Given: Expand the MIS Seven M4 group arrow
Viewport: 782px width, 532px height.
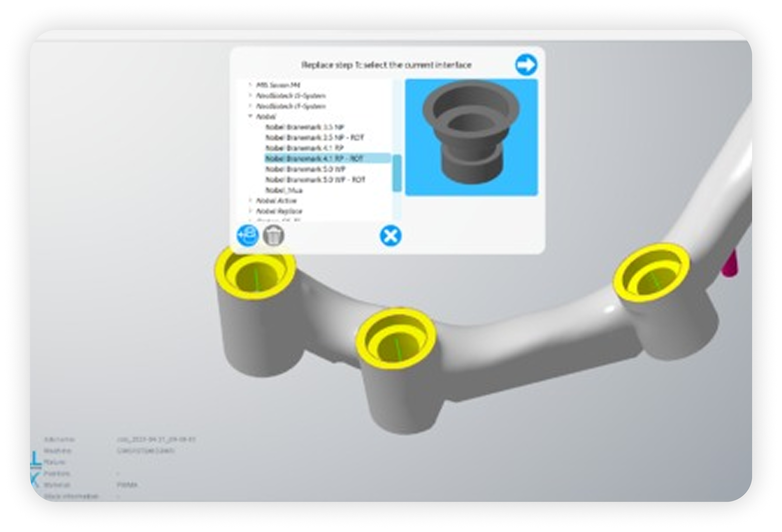Looking at the screenshot, I should (x=250, y=85).
